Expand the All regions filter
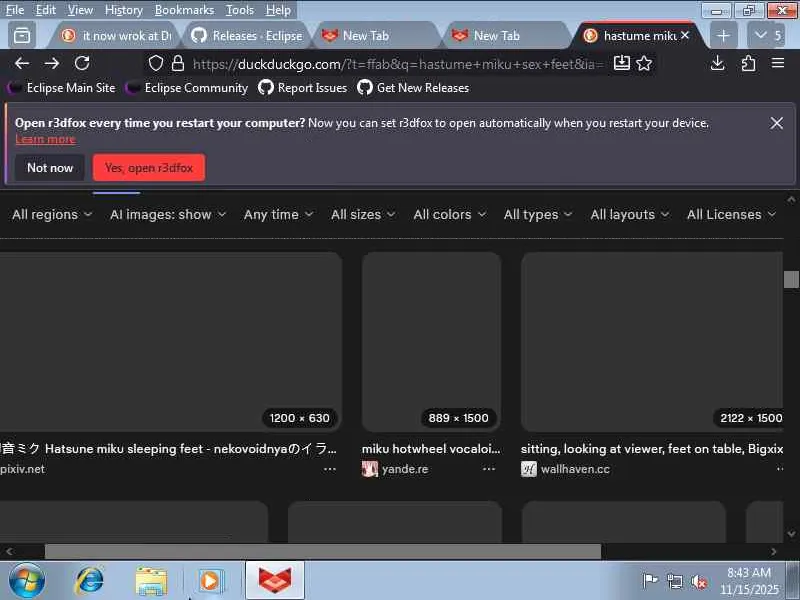 pyautogui.click(x=52, y=215)
